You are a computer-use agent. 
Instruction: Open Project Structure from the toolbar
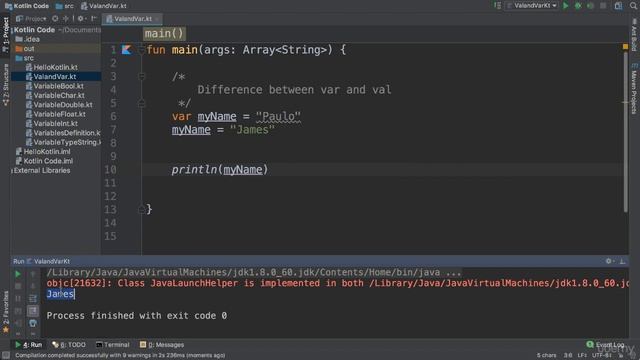(x=618, y=6)
